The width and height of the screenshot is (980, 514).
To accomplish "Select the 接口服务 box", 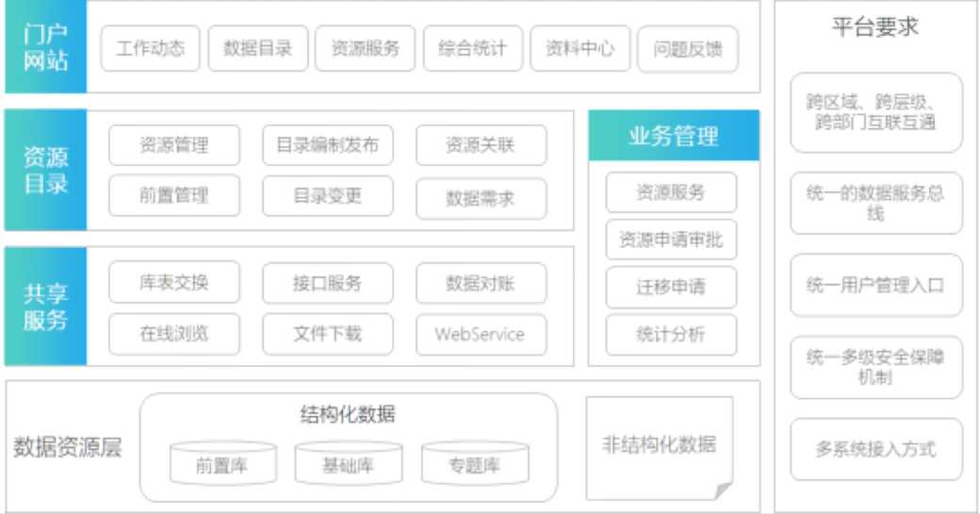I will [328, 283].
